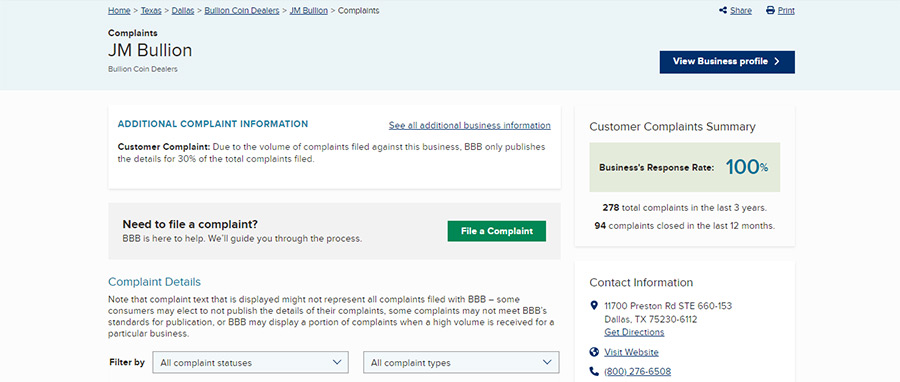
Task: Click the globe icon beside Visit Website
Action: point(594,352)
